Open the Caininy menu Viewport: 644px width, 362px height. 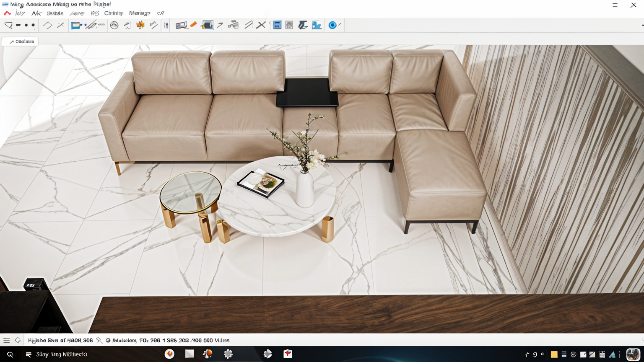(114, 13)
